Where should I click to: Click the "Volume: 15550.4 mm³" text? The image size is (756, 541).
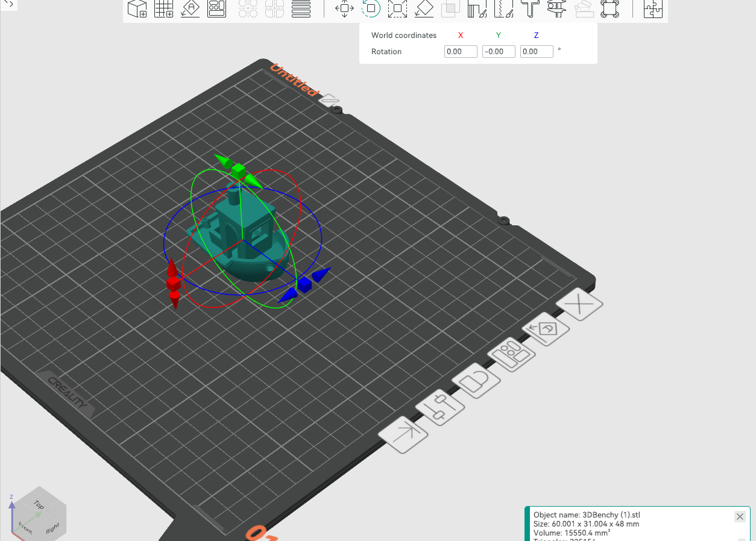[572, 533]
